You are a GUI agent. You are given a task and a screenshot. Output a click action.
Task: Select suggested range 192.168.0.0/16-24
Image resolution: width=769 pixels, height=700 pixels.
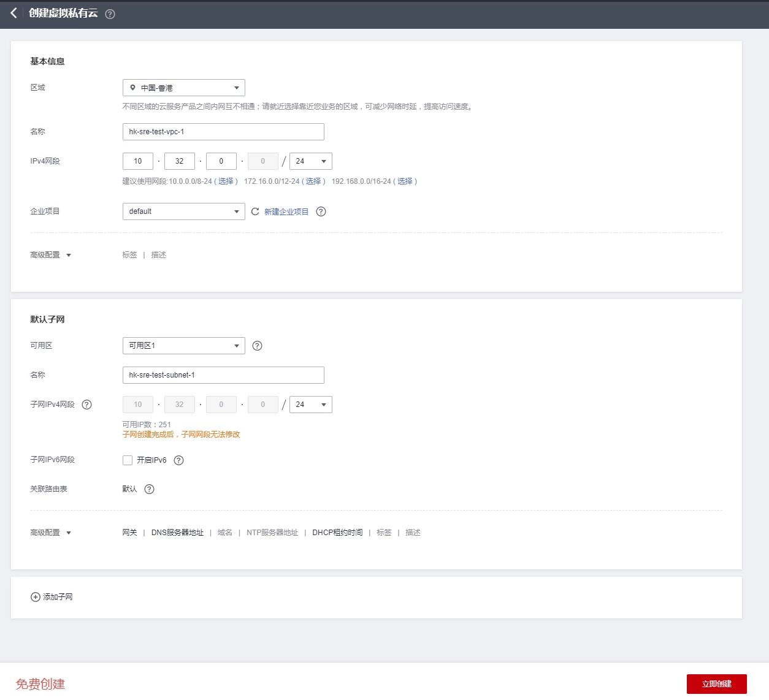tap(405, 181)
